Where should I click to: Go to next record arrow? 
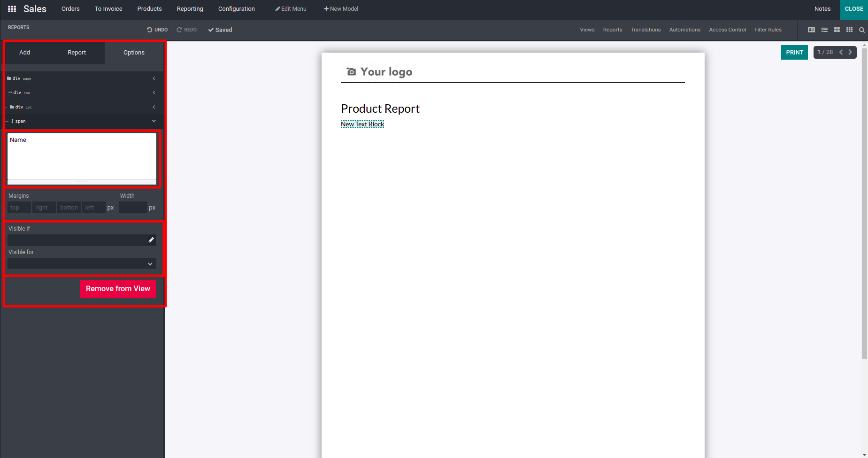coord(850,52)
